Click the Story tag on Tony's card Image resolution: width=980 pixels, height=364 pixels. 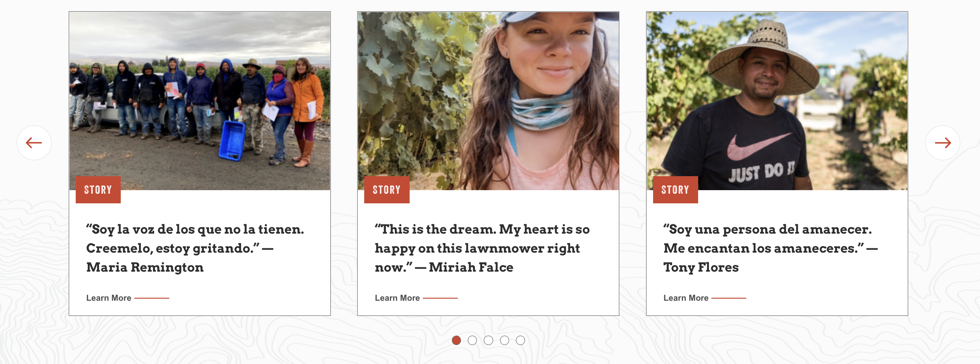(x=675, y=190)
